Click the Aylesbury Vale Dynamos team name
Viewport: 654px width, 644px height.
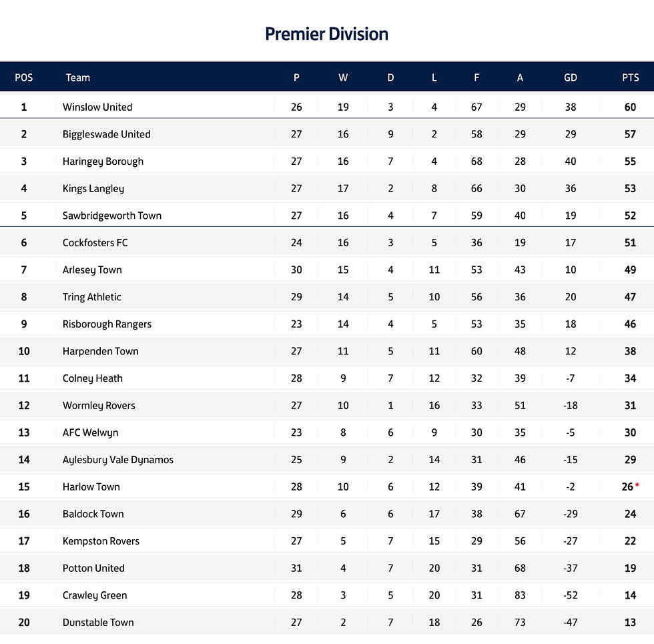click(x=118, y=460)
